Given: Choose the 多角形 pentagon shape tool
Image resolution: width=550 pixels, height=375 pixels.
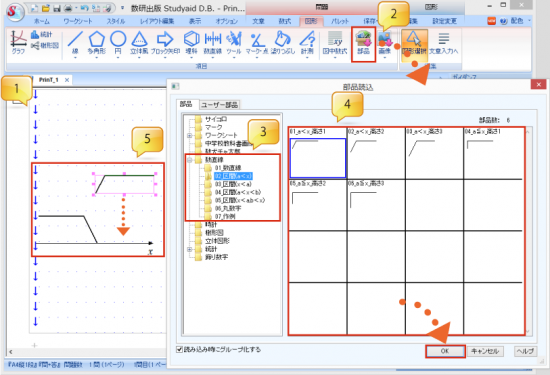Looking at the screenshot, I should click(x=97, y=43).
